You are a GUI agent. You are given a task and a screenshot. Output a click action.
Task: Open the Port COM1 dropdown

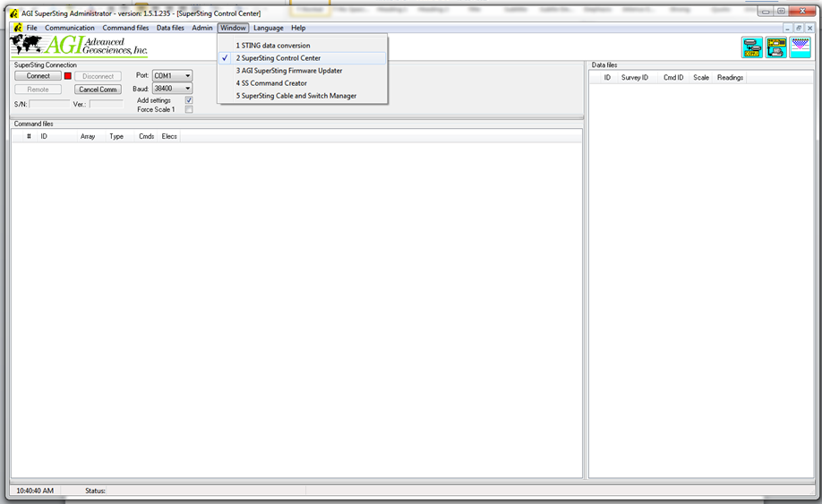coord(172,75)
